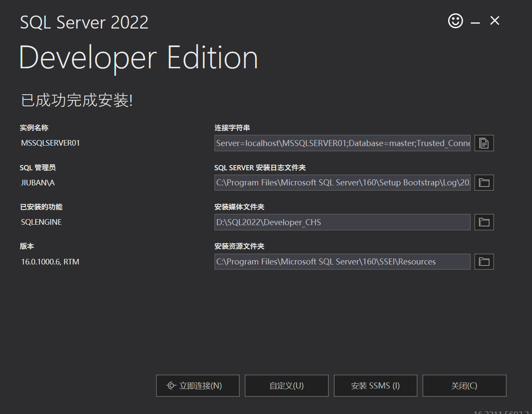Open the install media folder icon

coord(484,222)
